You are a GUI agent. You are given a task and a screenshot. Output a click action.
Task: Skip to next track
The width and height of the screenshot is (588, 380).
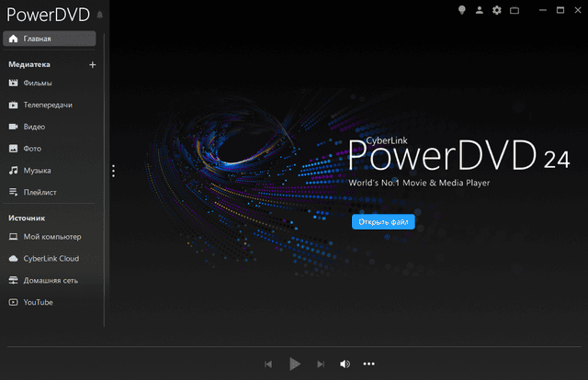click(320, 363)
